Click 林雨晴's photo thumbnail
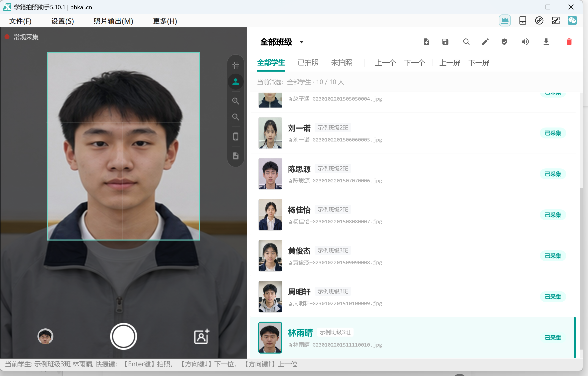The image size is (588, 376). tap(270, 338)
